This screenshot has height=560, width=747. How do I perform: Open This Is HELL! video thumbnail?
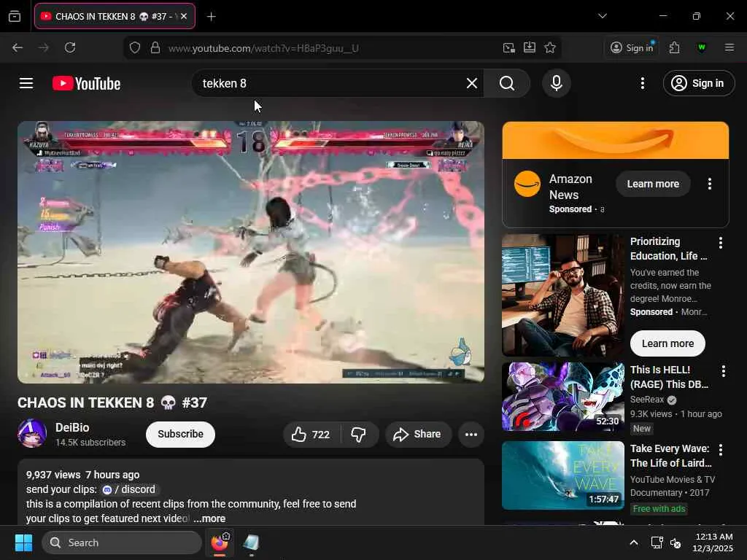(x=562, y=396)
